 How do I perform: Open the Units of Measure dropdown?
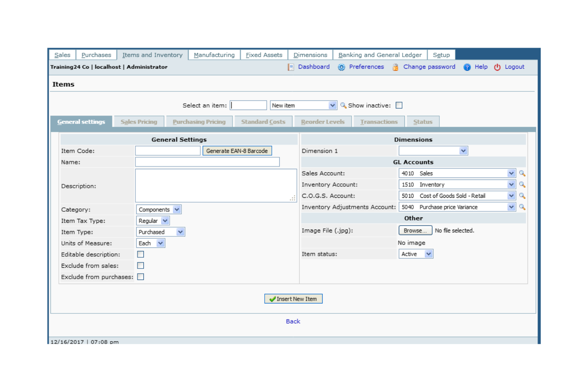click(x=151, y=243)
